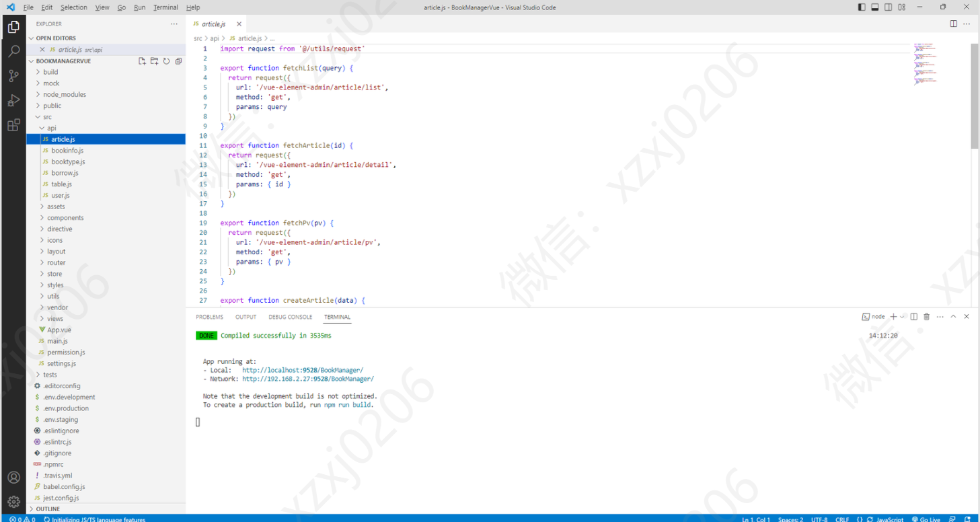Collapse the BOOKMANAGERVUE root folder
The image size is (980, 522).
[x=63, y=61]
